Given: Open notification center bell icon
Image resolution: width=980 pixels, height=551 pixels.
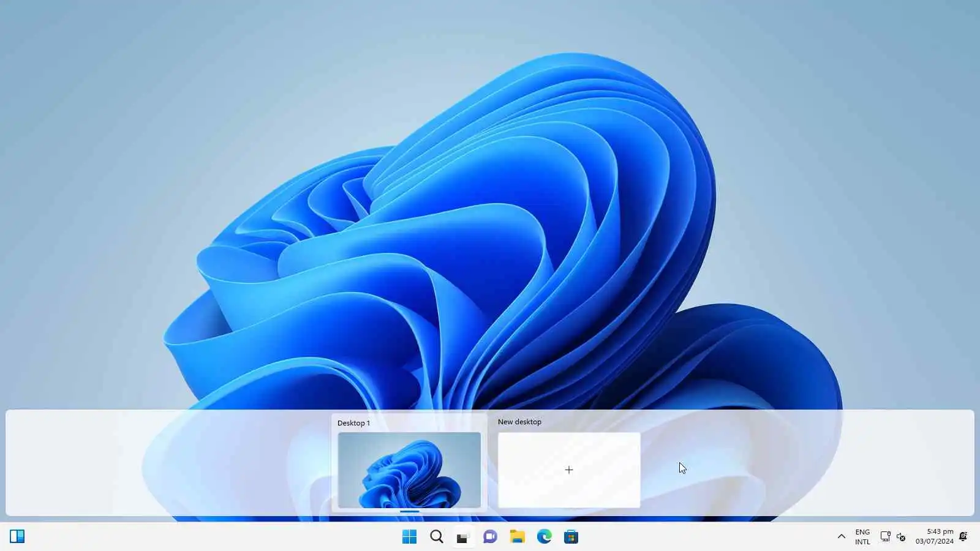Looking at the screenshot, I should click(x=963, y=537).
